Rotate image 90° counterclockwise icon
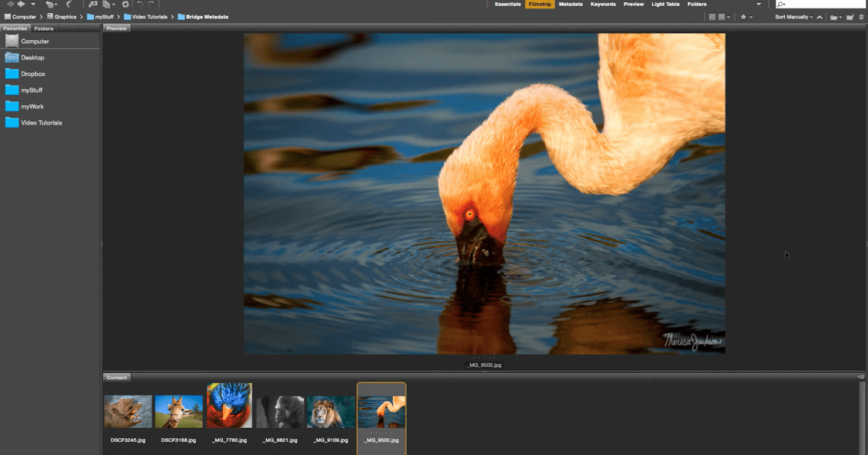 [140, 4]
